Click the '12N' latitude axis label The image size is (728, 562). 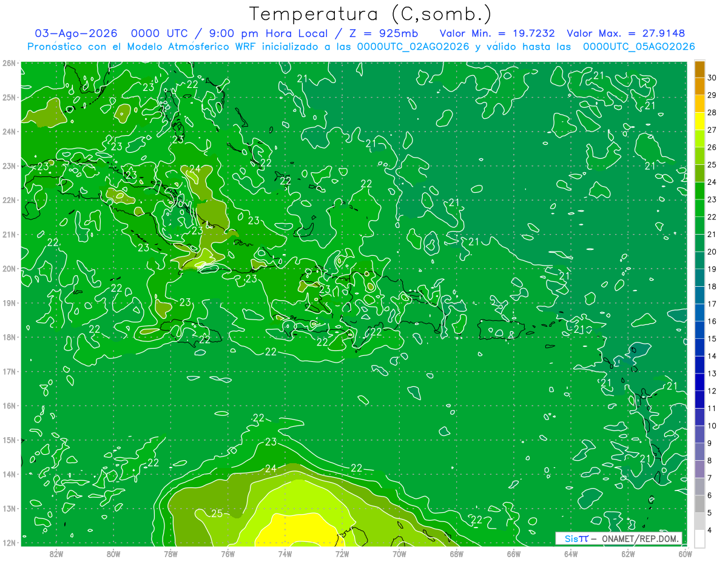tap(9, 543)
